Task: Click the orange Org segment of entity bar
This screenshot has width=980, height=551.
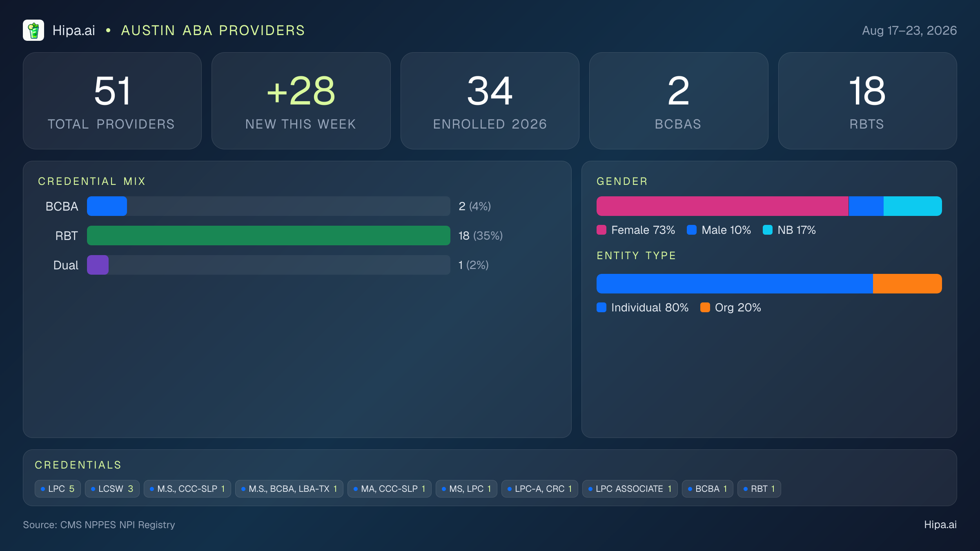Action: tap(907, 284)
